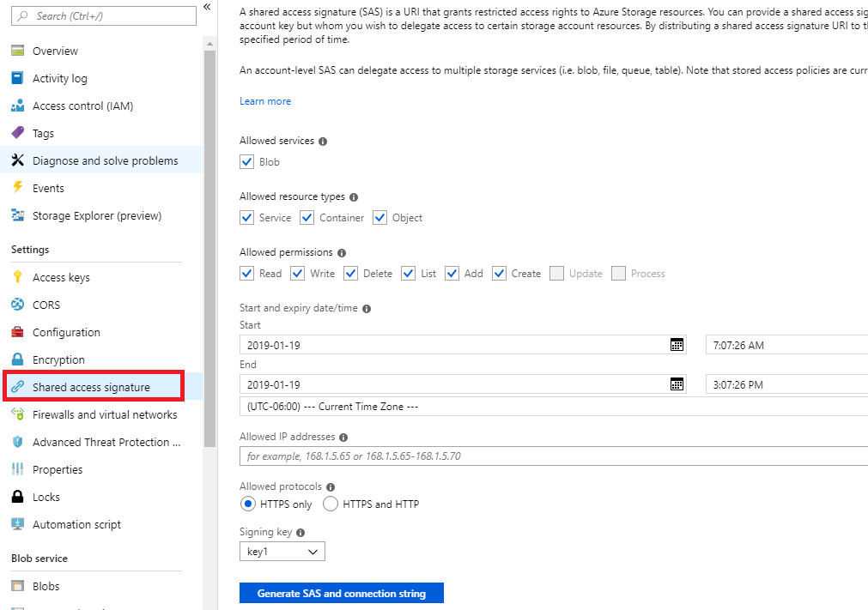Uncheck the List permission checkbox
Viewport: 868px width, 610px height.
click(x=409, y=274)
